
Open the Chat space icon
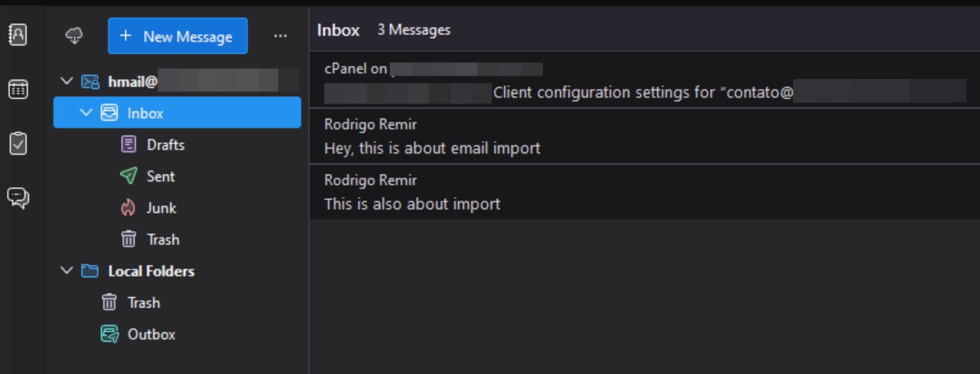click(x=18, y=198)
